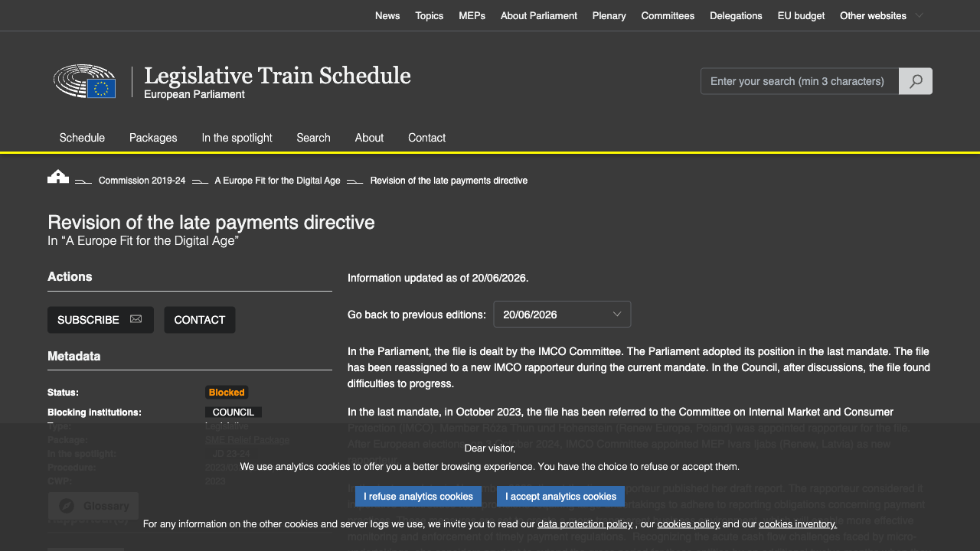Click the search magnifier button
Screen dimensions: 980x551
pos(916,81)
